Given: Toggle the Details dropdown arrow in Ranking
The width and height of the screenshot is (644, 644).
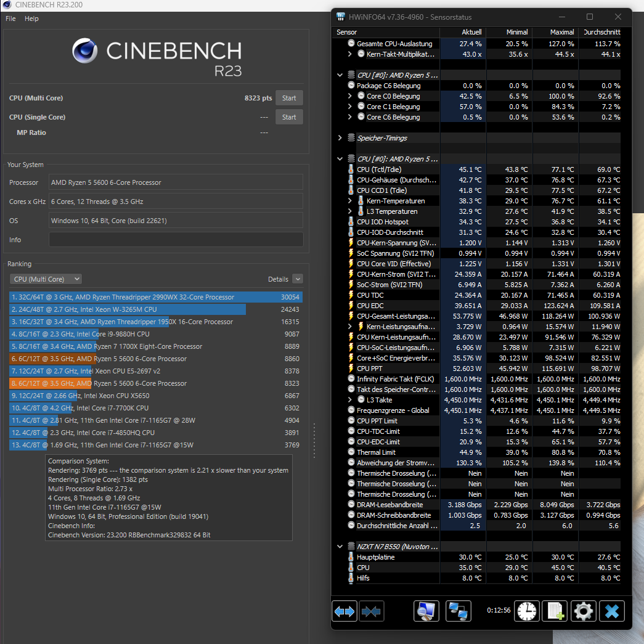Looking at the screenshot, I should (298, 279).
